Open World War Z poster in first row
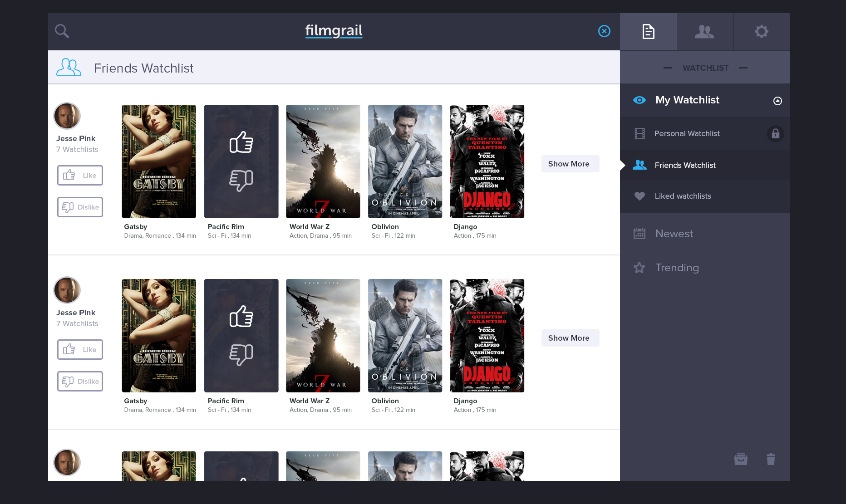The height and width of the screenshot is (504, 846). coord(323,161)
